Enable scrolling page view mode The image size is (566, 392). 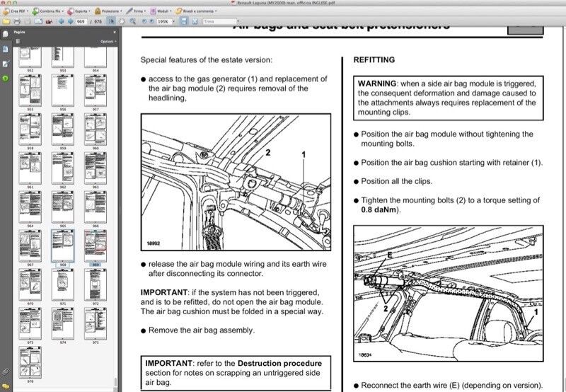click(184, 21)
